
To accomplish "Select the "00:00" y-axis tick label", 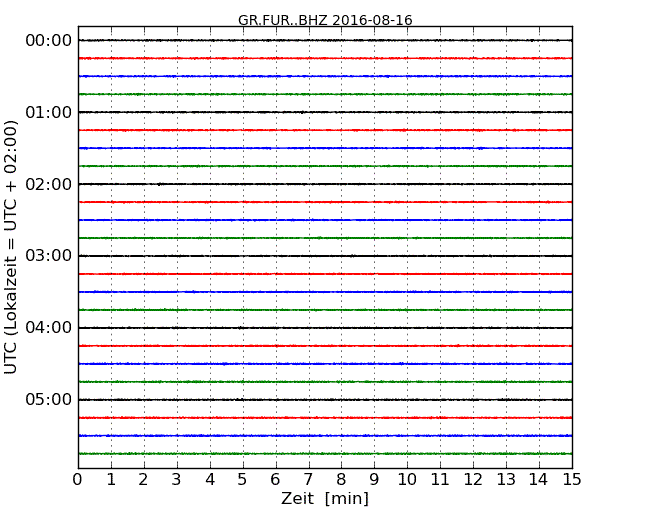I will coord(49,41).
